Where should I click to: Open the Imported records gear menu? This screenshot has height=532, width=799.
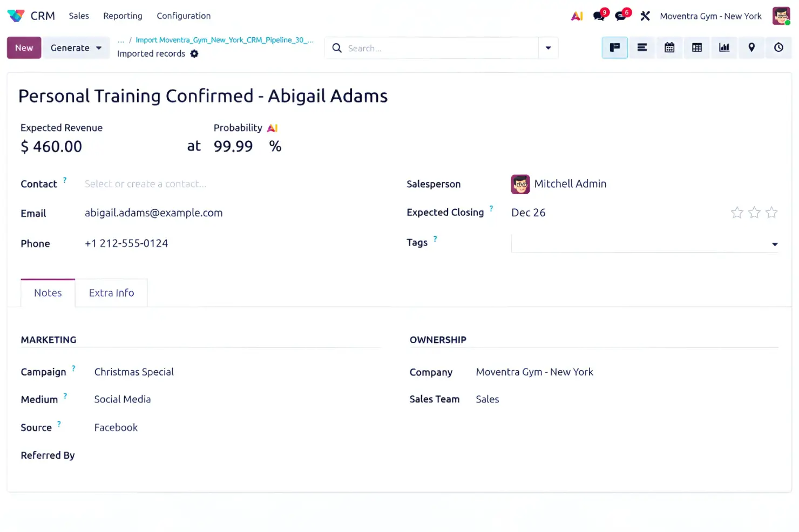point(194,53)
